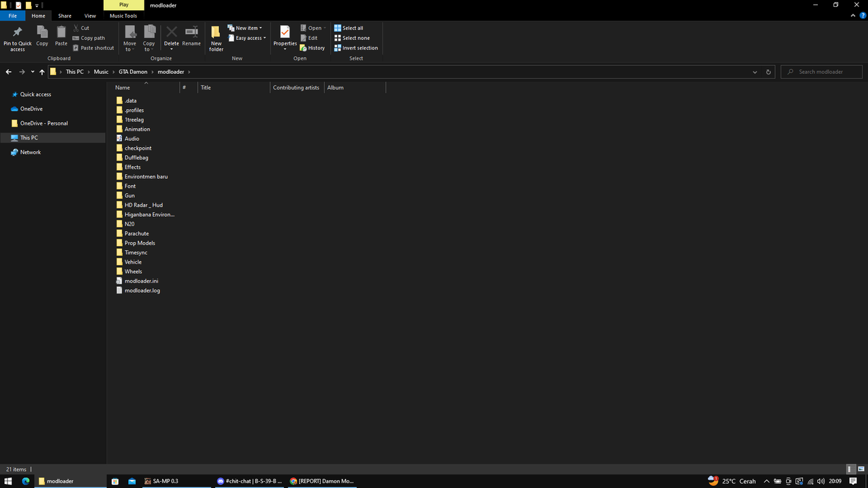Switch to the View ribbon tab

click(90, 16)
